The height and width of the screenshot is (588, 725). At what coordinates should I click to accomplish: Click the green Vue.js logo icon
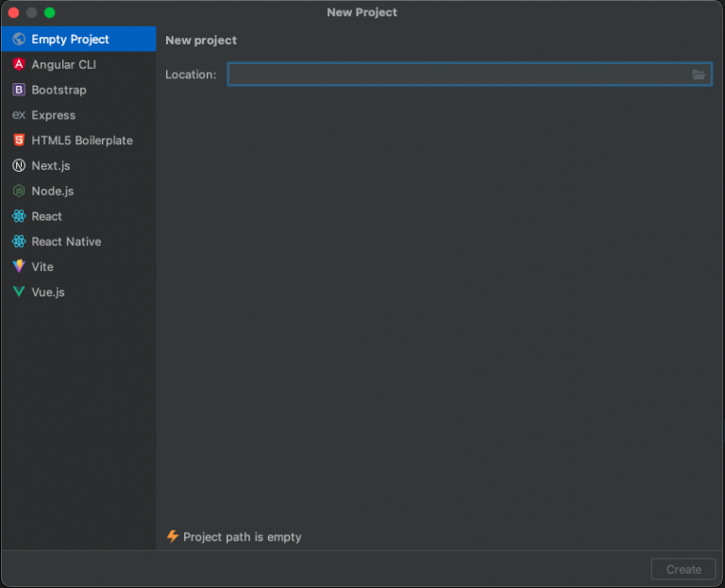19,293
